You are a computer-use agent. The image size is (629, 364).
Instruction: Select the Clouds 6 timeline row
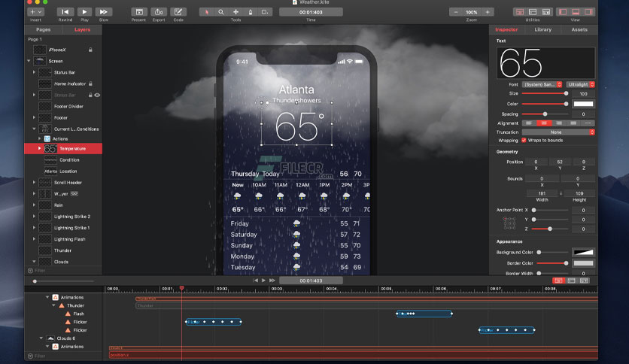pos(64,338)
